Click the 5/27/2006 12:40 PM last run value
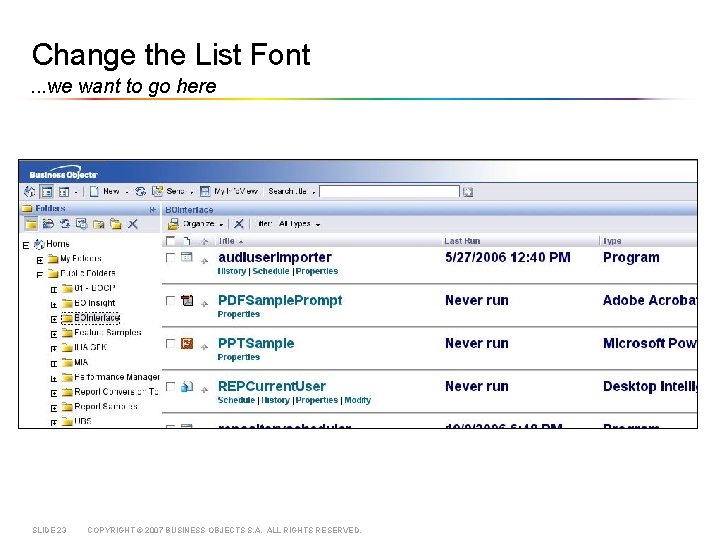The width and height of the screenshot is (720, 540). (x=507, y=257)
